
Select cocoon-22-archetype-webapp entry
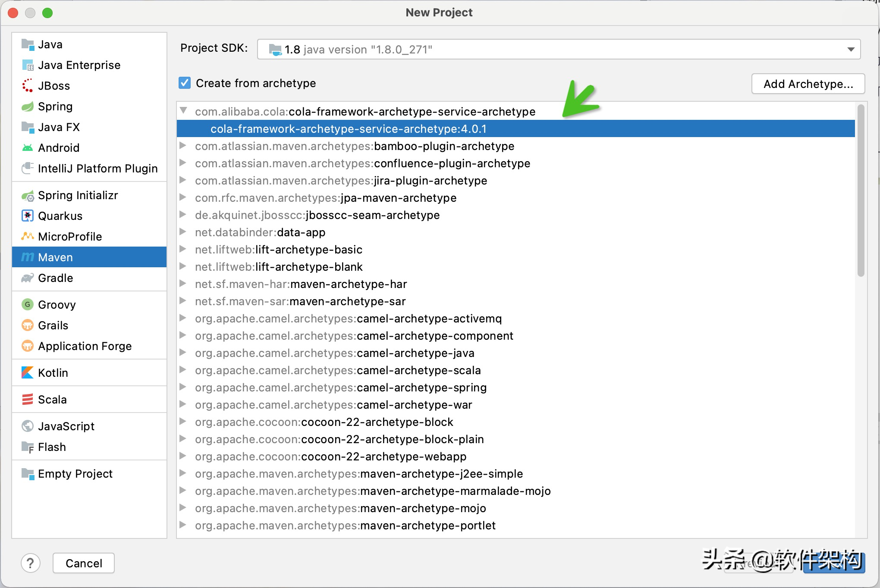[x=515, y=457]
